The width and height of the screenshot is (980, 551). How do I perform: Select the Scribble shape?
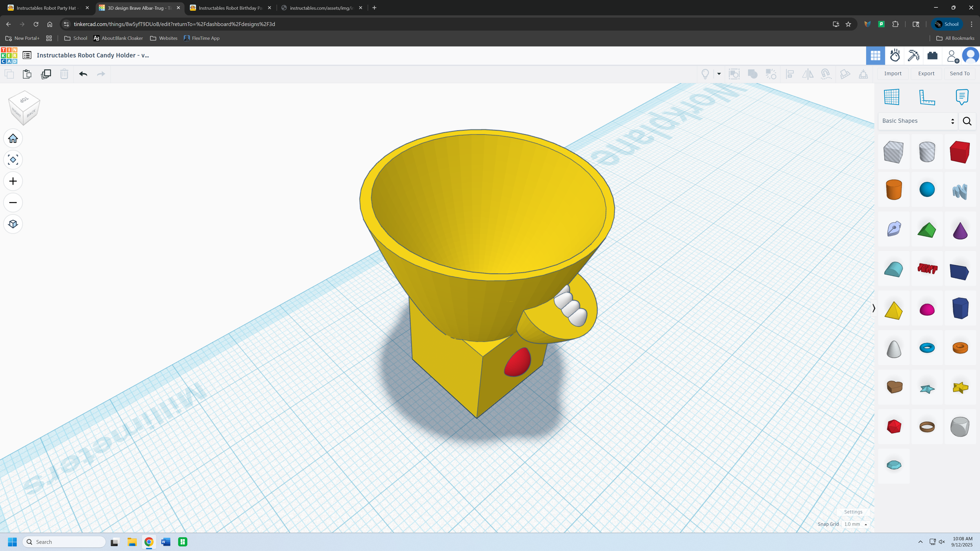tap(960, 191)
